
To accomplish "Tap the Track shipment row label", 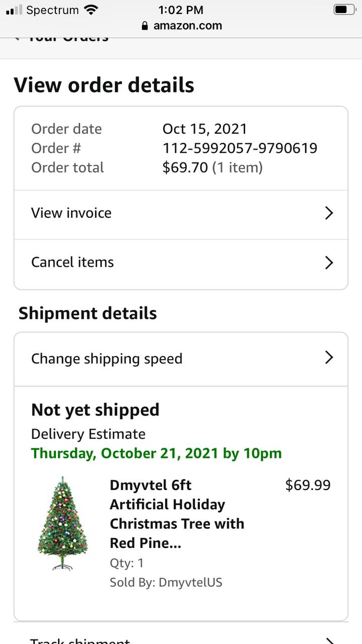I will [80, 640].
